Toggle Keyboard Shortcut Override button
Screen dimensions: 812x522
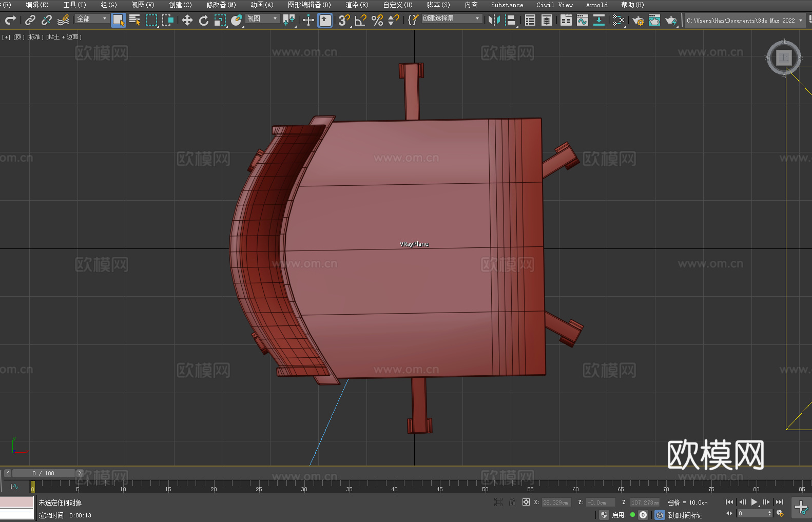[325, 20]
